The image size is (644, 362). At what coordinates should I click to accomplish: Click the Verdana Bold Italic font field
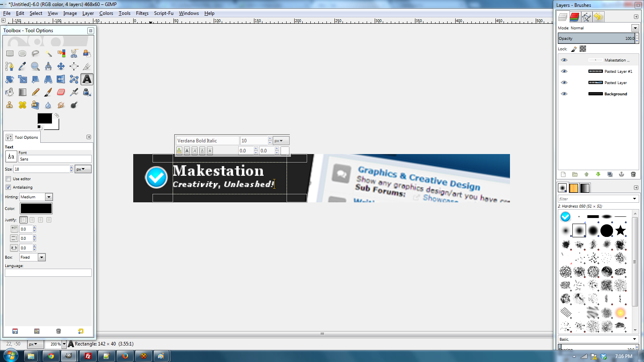207,140
